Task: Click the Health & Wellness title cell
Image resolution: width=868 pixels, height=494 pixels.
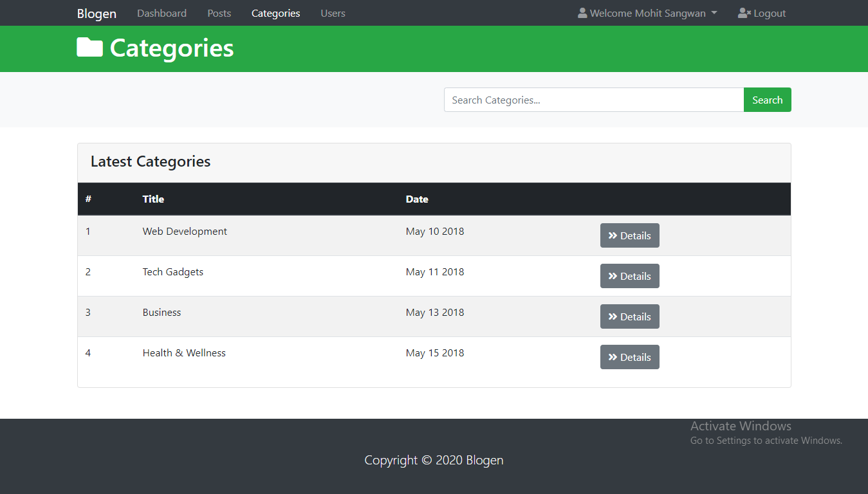Action: [184, 352]
